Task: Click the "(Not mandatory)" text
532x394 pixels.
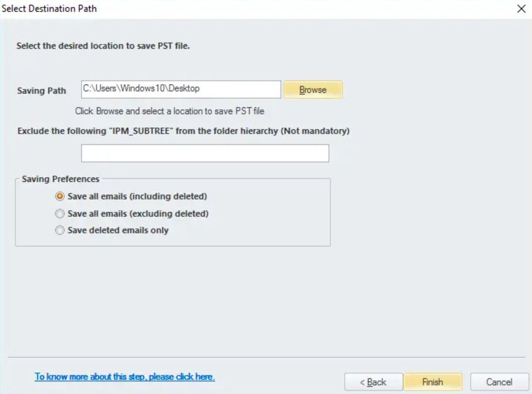Action: 315,131
